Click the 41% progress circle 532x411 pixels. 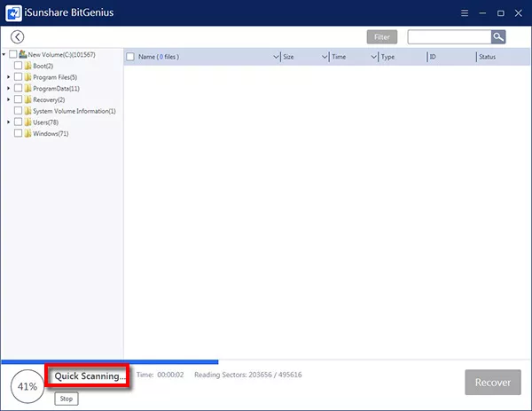[x=27, y=386]
